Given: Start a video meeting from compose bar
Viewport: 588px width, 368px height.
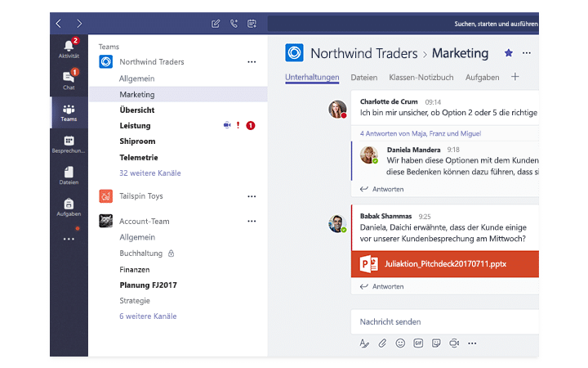Looking at the screenshot, I should click(x=454, y=343).
